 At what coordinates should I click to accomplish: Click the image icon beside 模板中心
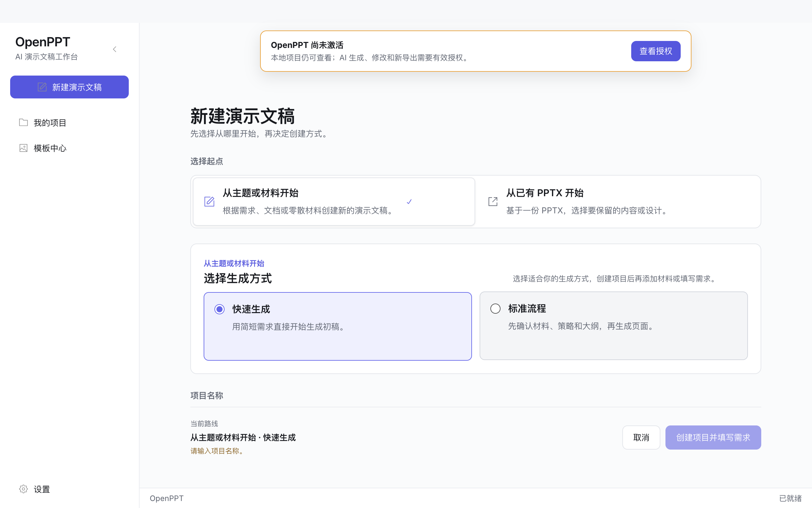[x=23, y=148]
